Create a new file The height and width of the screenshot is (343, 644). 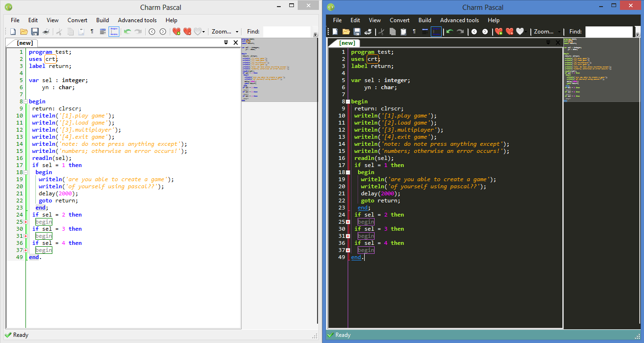[x=12, y=31]
